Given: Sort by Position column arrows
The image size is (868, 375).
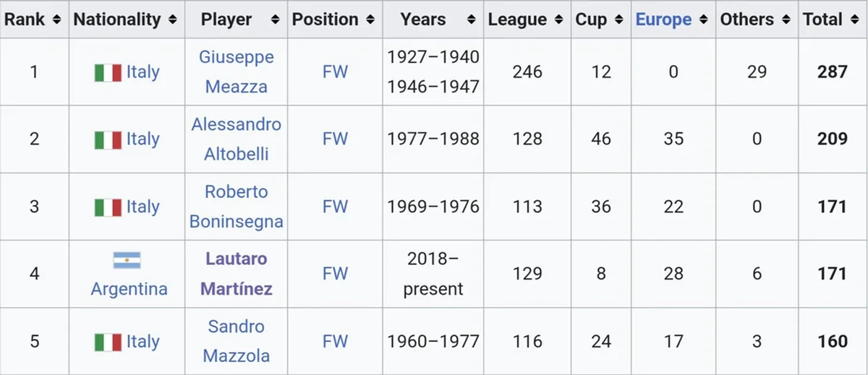Looking at the screenshot, I should (x=370, y=20).
